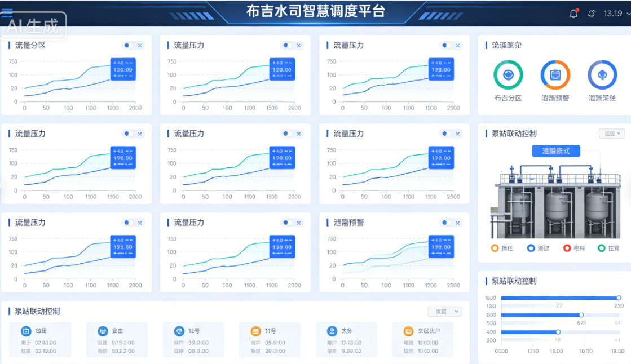Click the 布吉分区 green circular icon
Screen dimensions: 631x364
pos(508,75)
